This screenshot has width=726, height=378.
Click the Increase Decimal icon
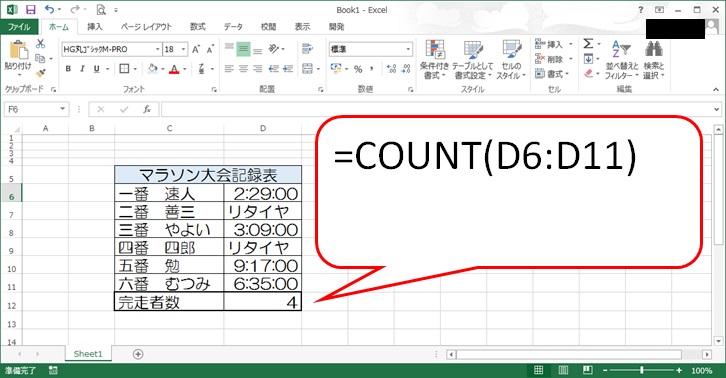pyautogui.click(x=391, y=69)
